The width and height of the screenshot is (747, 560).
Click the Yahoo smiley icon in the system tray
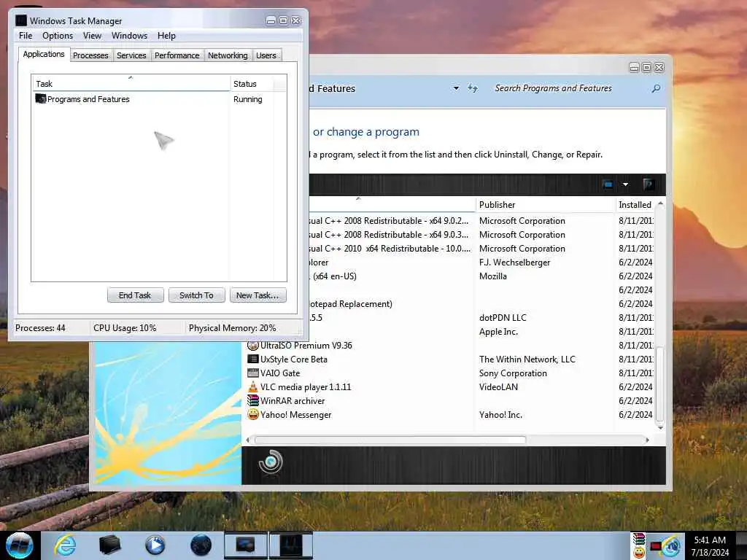pyautogui.click(x=639, y=553)
